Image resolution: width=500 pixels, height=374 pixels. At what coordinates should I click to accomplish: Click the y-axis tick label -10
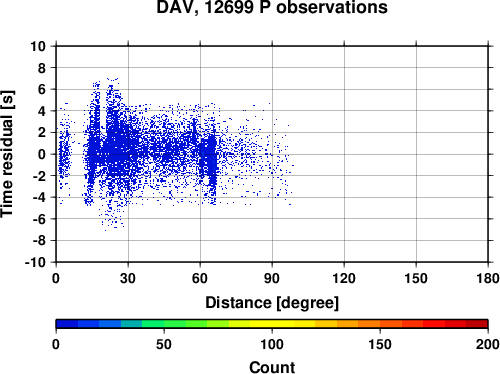(x=35, y=262)
